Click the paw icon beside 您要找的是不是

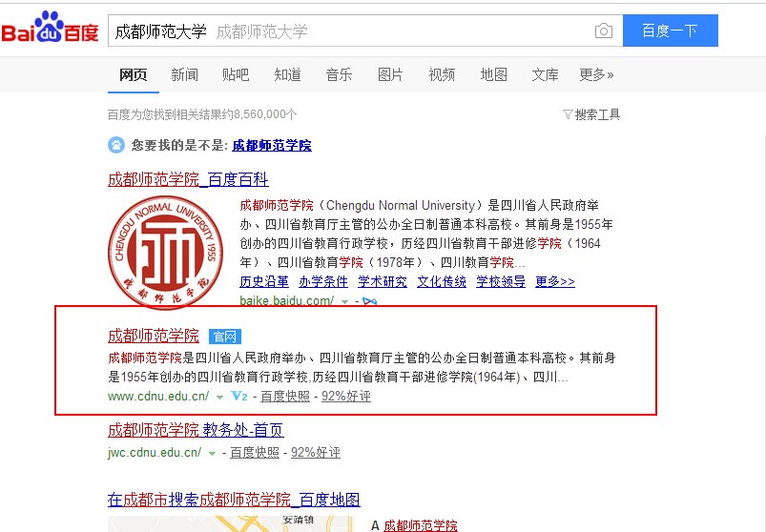point(116,145)
